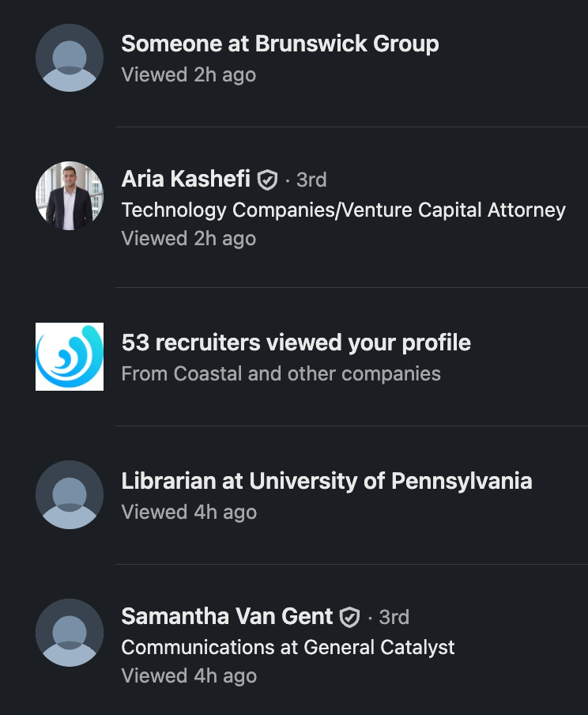Click the verified badge beside Aria Kashefi
The height and width of the screenshot is (715, 588).
(268, 180)
